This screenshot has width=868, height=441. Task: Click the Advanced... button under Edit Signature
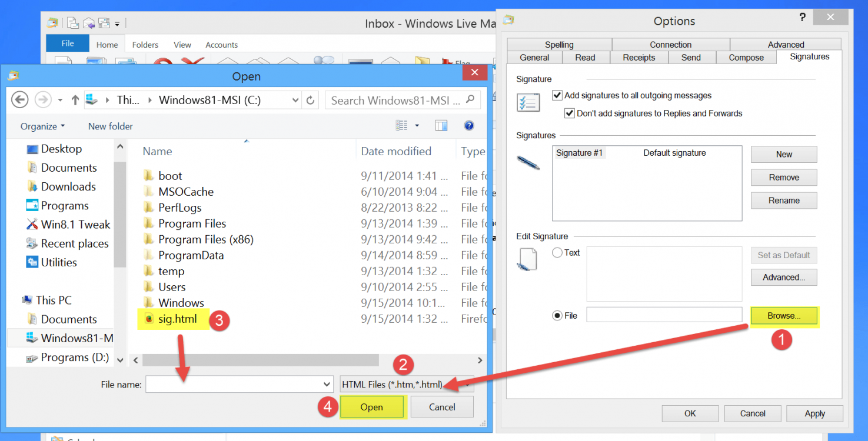(784, 278)
